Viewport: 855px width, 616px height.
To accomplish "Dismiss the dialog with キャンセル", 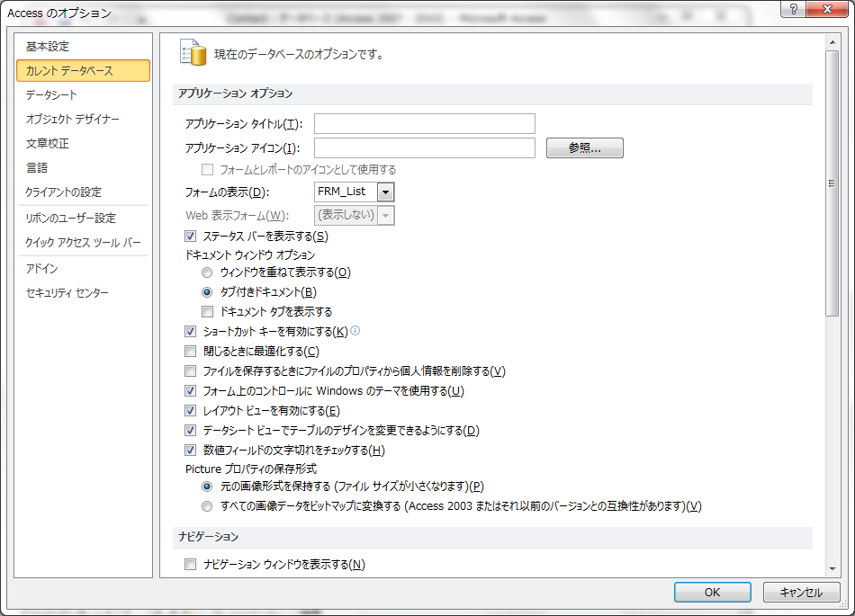I will [801, 592].
